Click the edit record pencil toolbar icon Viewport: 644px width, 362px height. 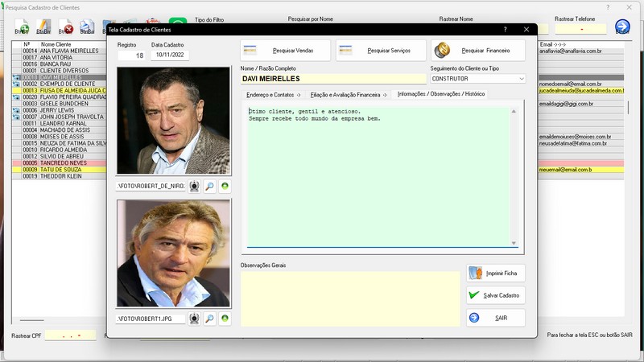pos(43,27)
